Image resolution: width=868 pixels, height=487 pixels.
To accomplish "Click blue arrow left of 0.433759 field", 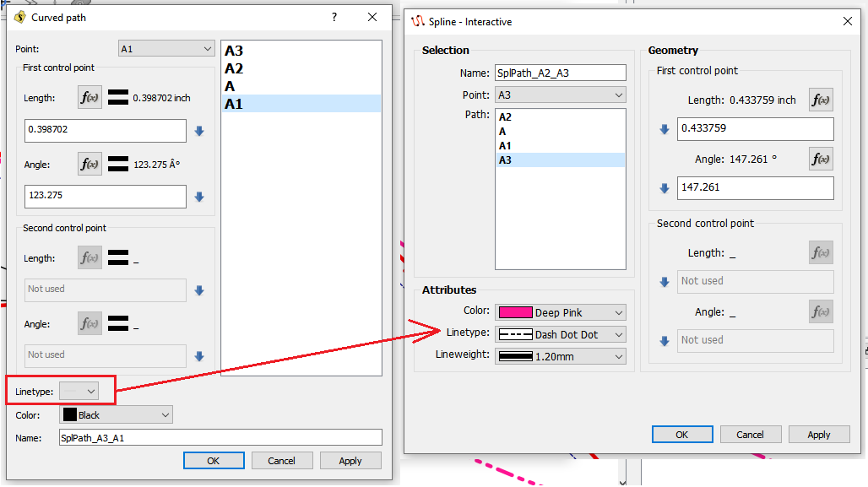I will [665, 129].
